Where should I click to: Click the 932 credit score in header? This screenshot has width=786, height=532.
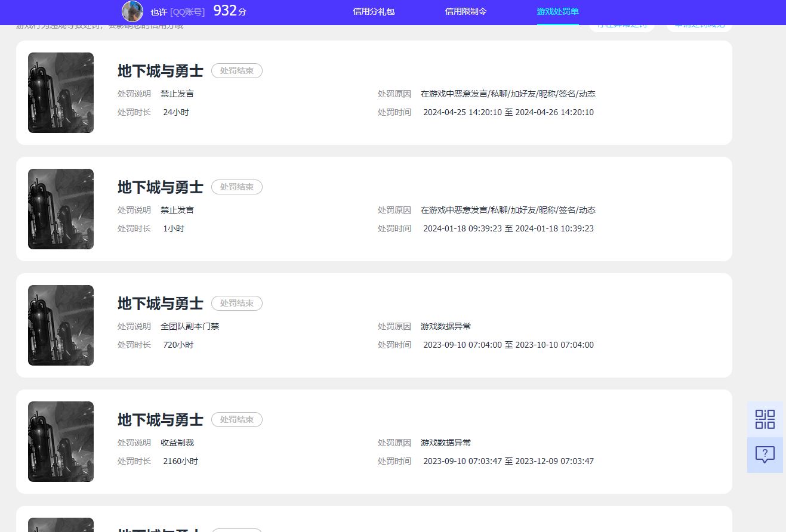click(225, 11)
